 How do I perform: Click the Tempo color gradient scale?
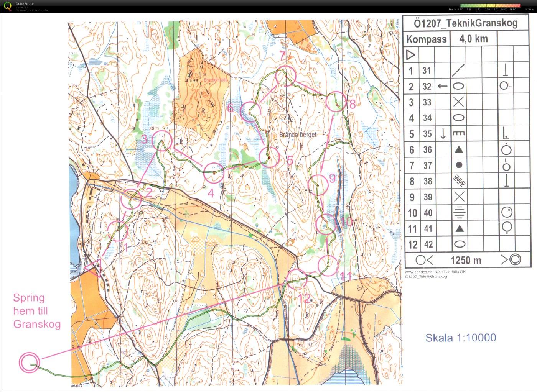point(490,6)
